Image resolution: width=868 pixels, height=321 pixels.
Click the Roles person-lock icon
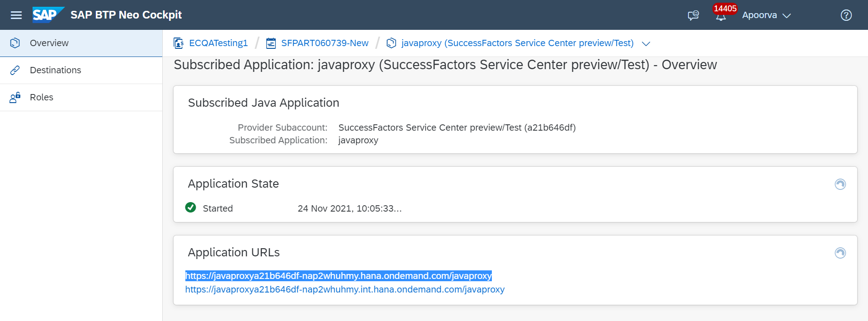(15, 97)
